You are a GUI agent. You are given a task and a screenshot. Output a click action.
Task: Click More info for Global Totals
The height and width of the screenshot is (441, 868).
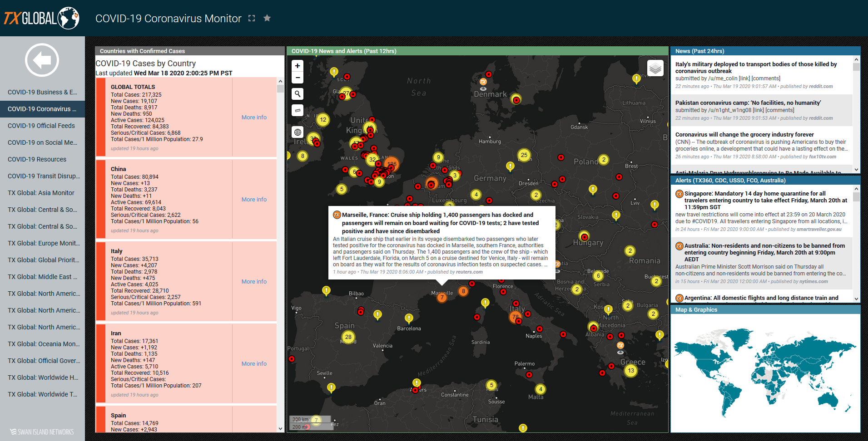254,117
